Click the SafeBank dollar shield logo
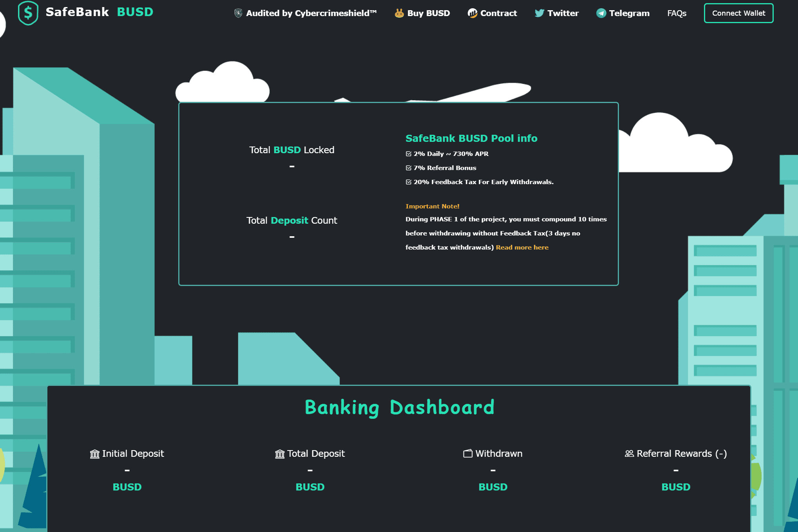This screenshot has height=532, width=798. (28, 13)
